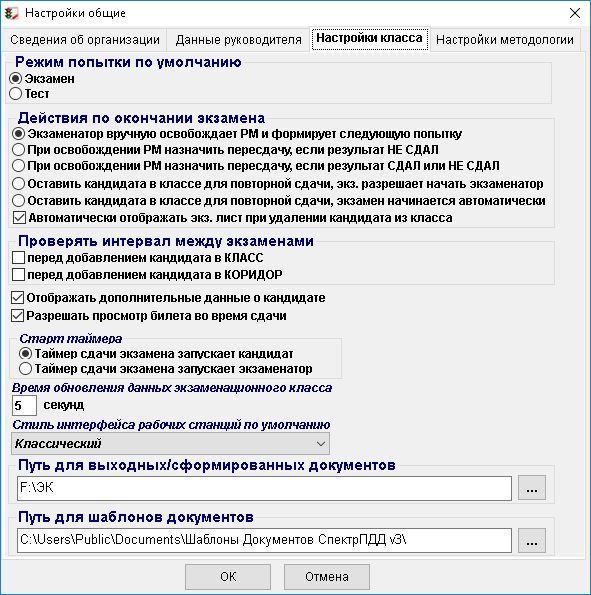
Task: Enable interval check before adding to КЛАСС
Action: pyautogui.click(x=138, y=258)
